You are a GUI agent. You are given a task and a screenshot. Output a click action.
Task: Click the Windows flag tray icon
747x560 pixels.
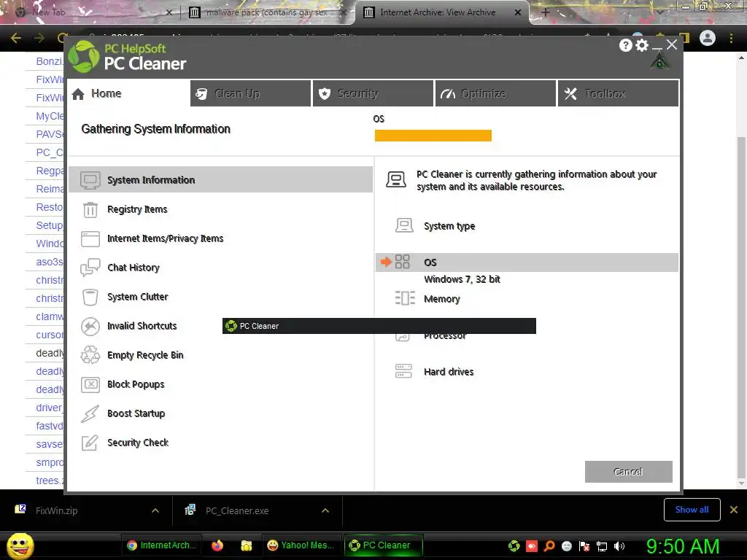click(584, 546)
